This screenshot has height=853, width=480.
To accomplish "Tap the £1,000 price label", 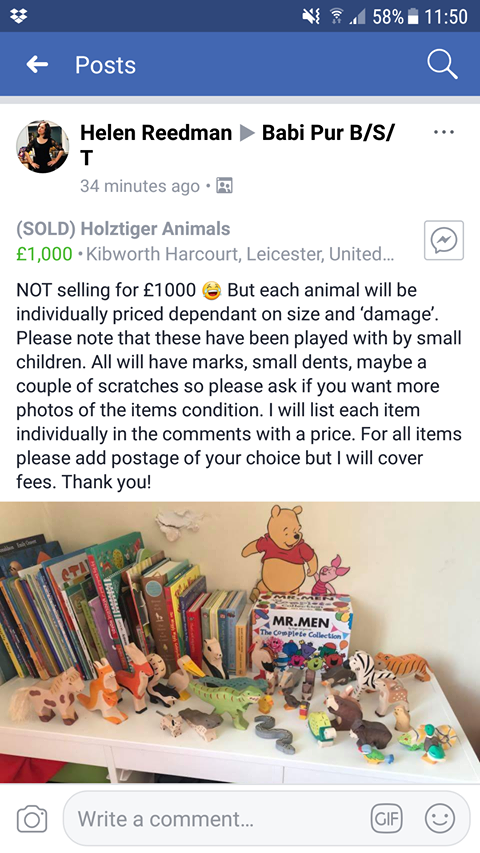I will [44, 254].
